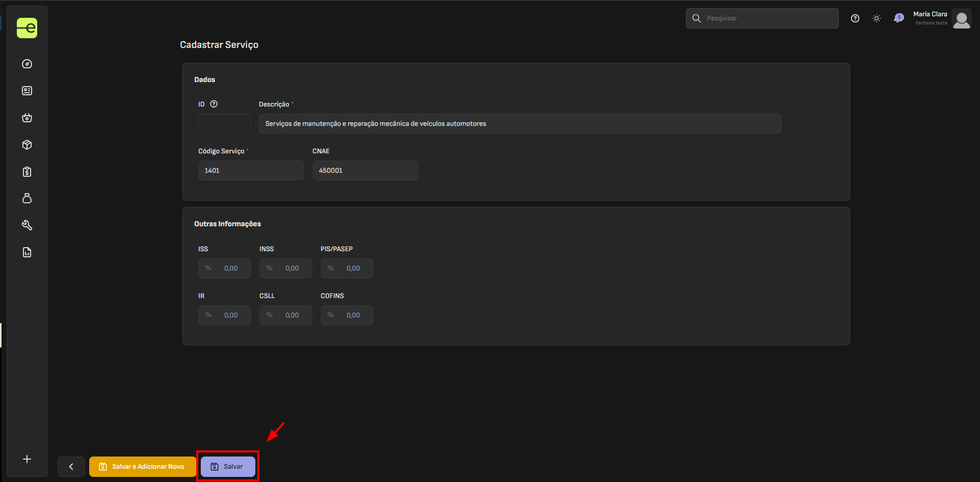Screen dimensions: 980x482
Task: Click the purple Salvar button
Action: pos(228,467)
